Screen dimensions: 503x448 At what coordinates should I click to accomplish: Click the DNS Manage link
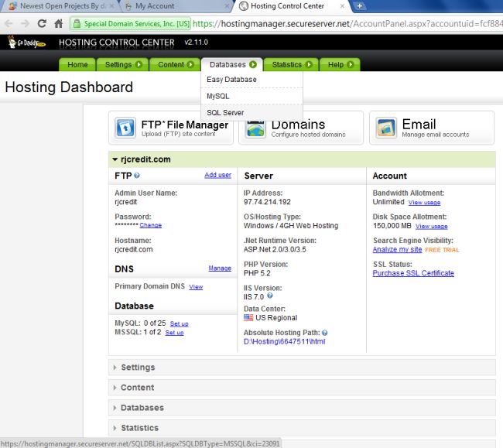coord(220,268)
